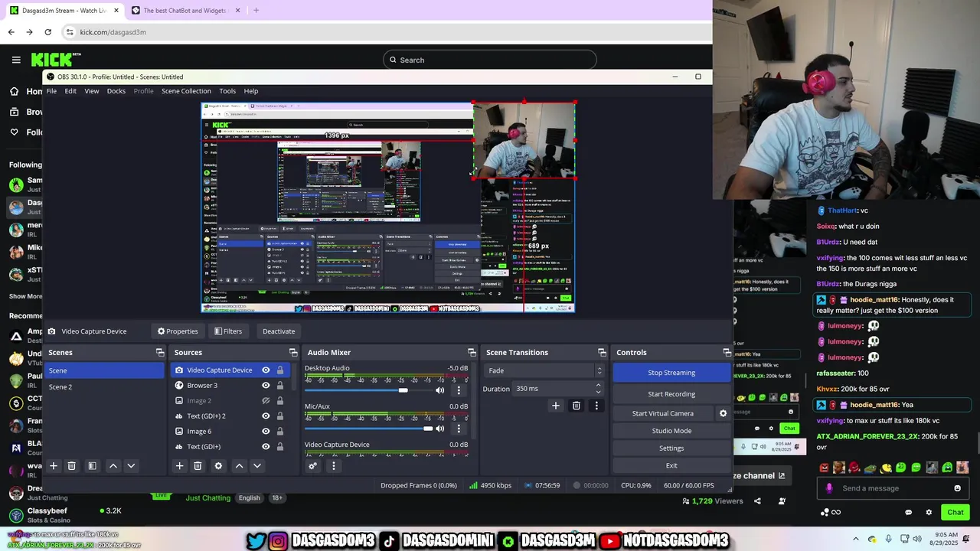Open OBS Edit menu
Screen dimensions: 980x551
[x=70, y=91]
